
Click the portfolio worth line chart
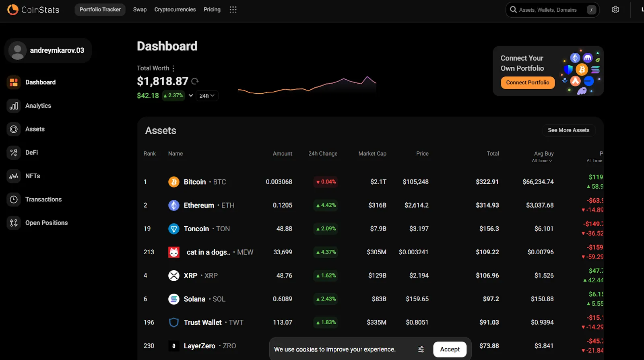307,85
